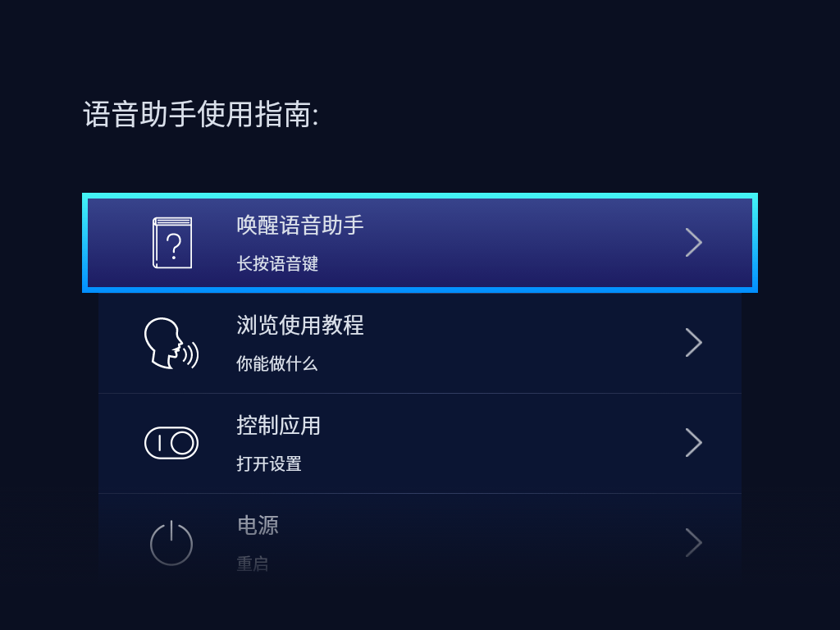Click the 重启 subtitle under 电源
This screenshot has height=630, width=840.
point(253,564)
